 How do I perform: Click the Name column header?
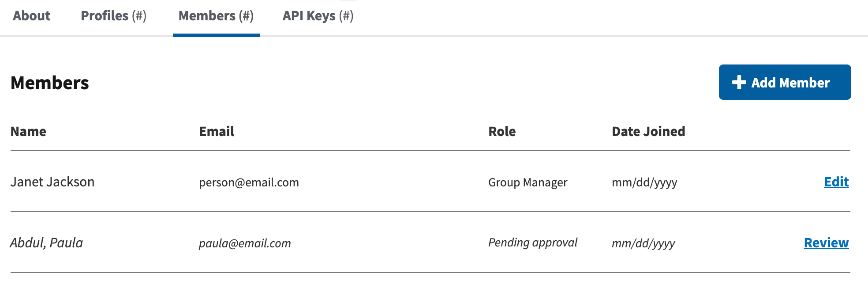28,132
